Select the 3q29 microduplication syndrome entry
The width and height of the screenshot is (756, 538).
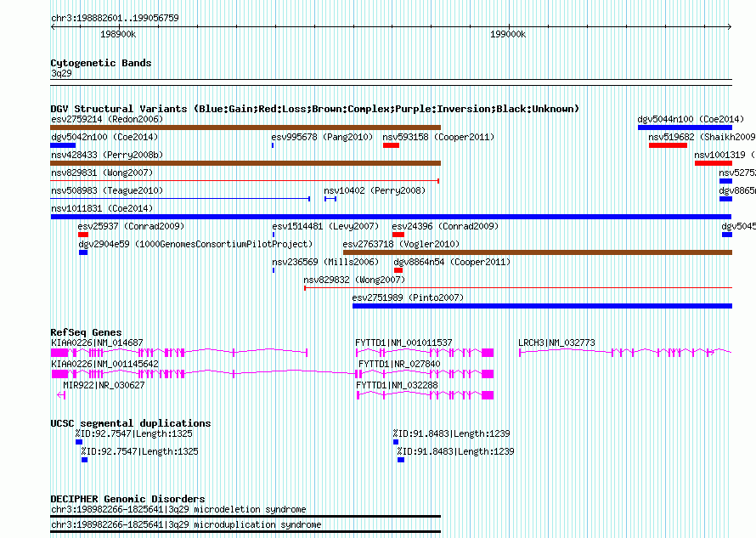click(245, 526)
